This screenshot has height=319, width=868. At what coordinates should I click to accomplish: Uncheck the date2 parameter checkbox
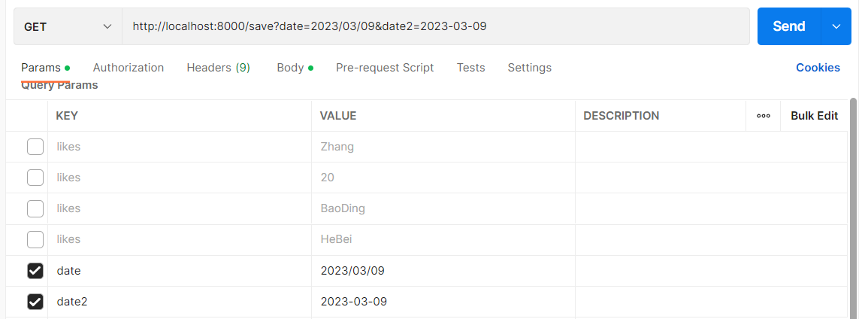[x=35, y=302]
